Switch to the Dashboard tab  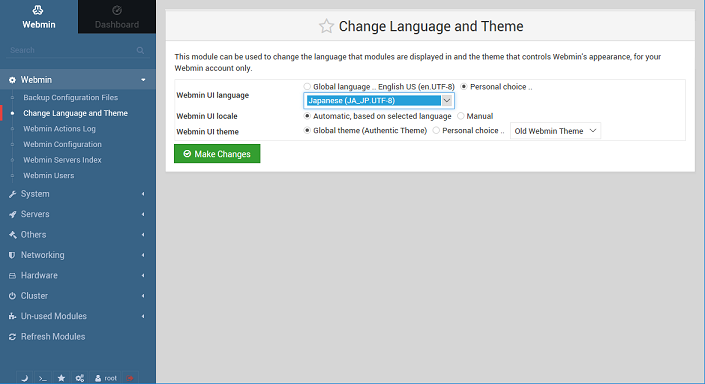point(117,17)
